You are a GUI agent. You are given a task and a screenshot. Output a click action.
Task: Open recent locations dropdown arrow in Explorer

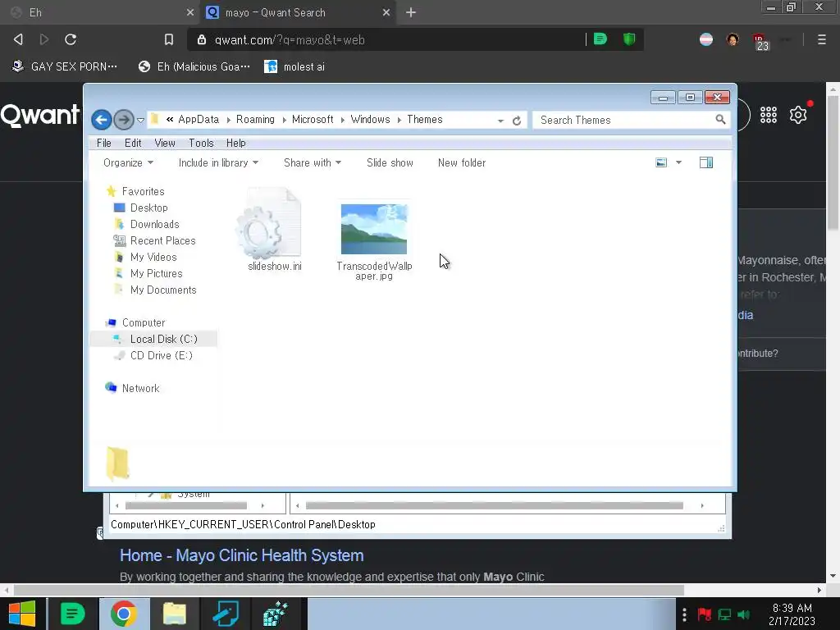140,120
